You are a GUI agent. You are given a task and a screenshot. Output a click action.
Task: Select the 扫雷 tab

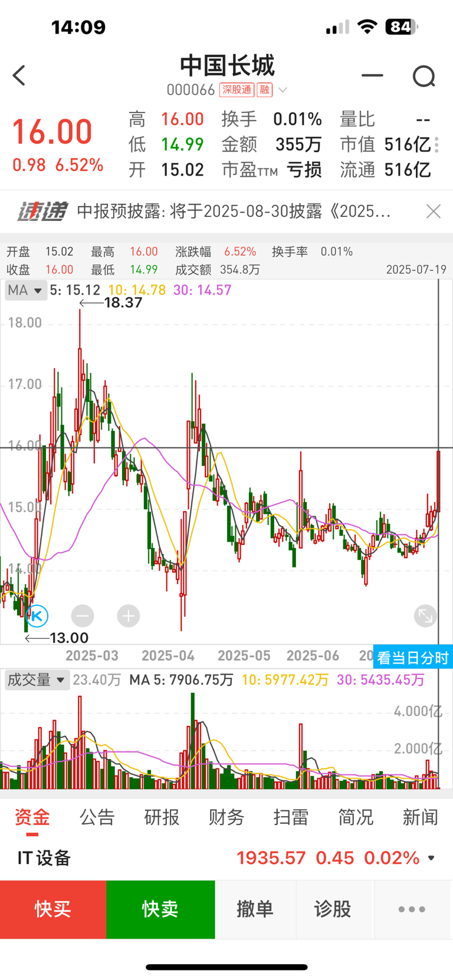pos(291,817)
